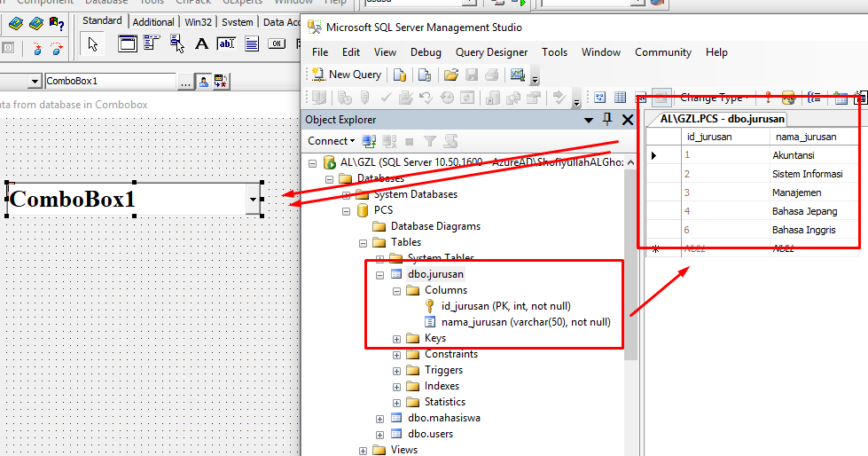This screenshot has height=456, width=868.
Task: Click the Bahasa Jepang cell
Action: [814, 211]
